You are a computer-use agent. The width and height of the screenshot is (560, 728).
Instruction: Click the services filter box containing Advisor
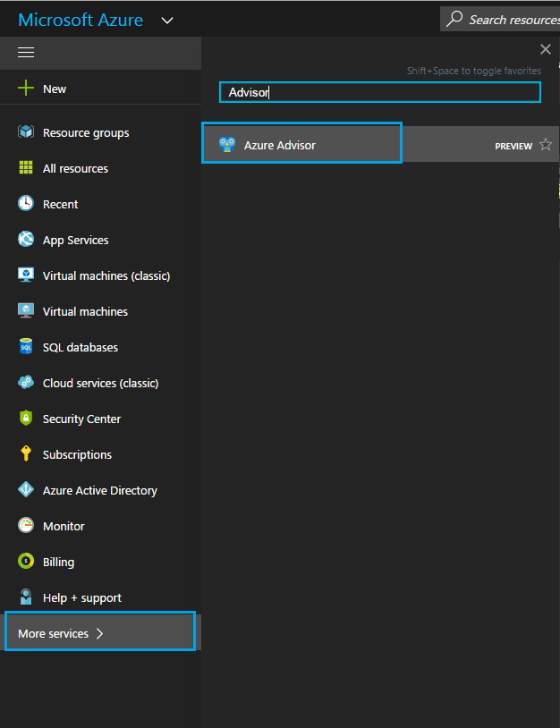[x=380, y=92]
